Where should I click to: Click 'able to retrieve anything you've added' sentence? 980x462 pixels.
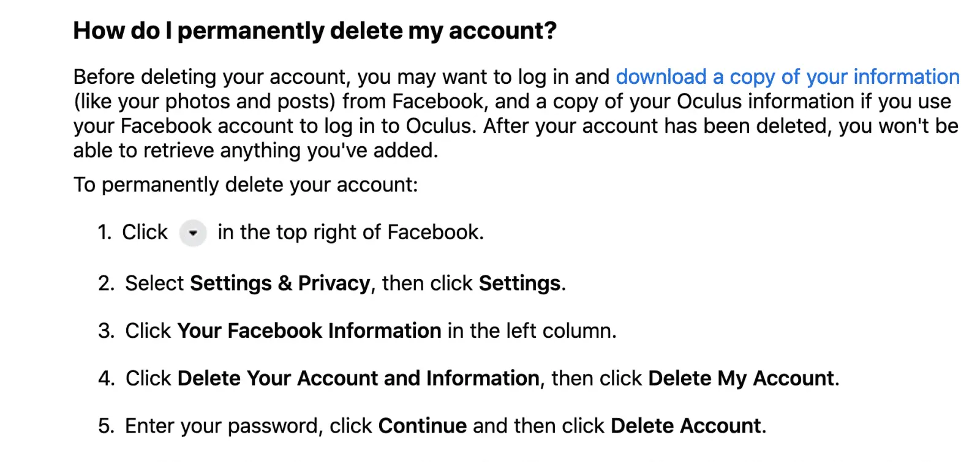pos(255,151)
